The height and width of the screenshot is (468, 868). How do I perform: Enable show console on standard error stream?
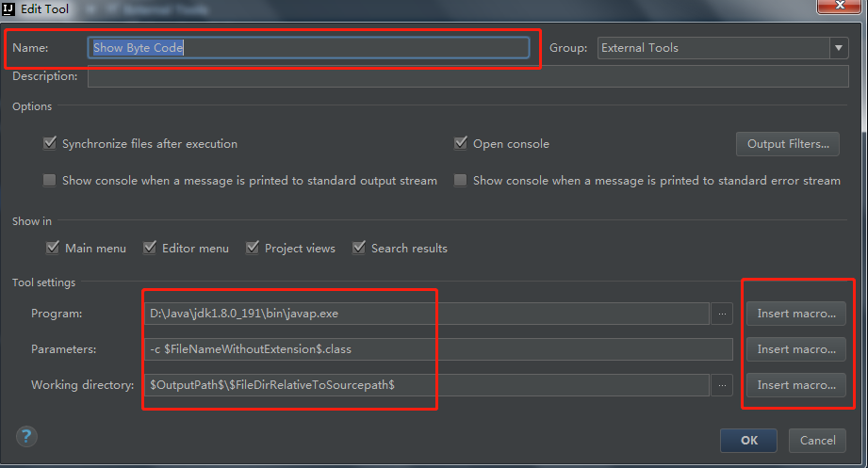coord(461,181)
